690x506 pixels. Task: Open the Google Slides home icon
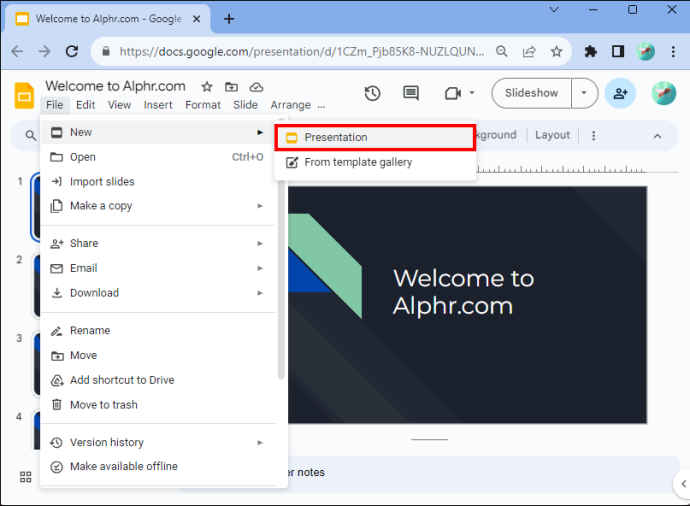(x=24, y=95)
